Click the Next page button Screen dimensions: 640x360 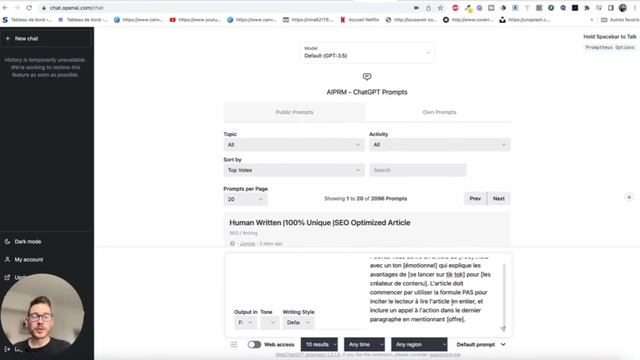[x=499, y=199]
